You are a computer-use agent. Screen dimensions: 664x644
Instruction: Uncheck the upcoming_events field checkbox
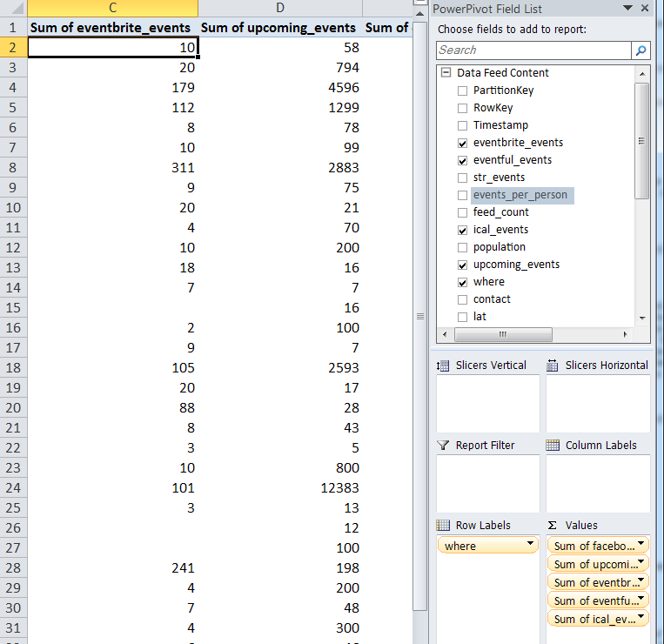tap(462, 265)
